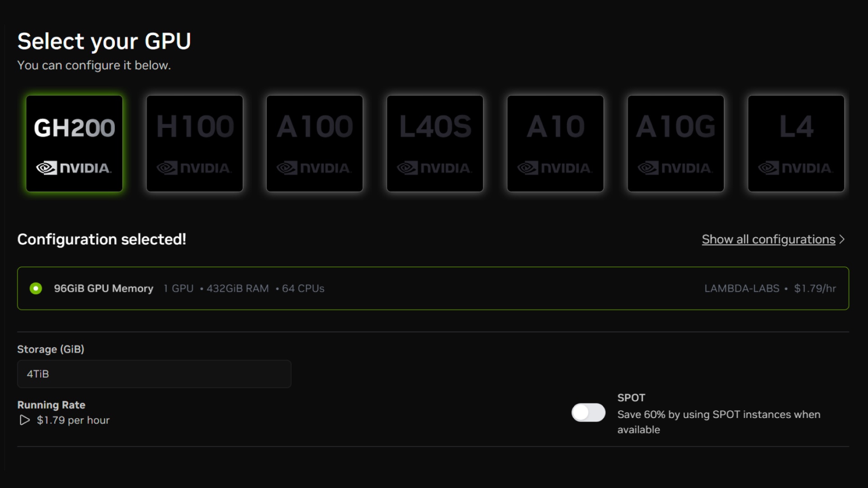Click the NVIDIA logo on the GH200 card

click(74, 168)
